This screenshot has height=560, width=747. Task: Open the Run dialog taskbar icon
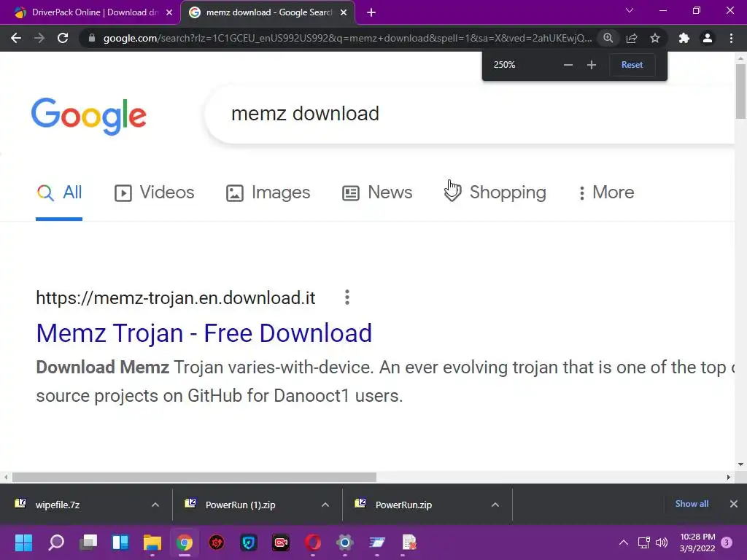point(377,542)
